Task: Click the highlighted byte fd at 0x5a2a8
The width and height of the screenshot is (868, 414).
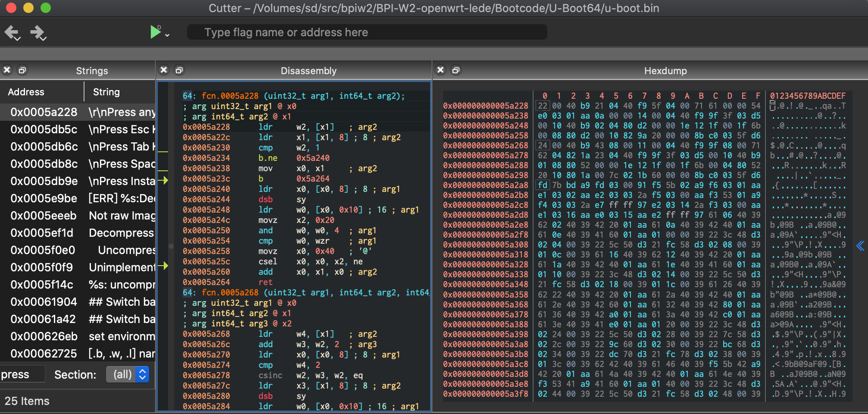Action: pyautogui.click(x=543, y=185)
